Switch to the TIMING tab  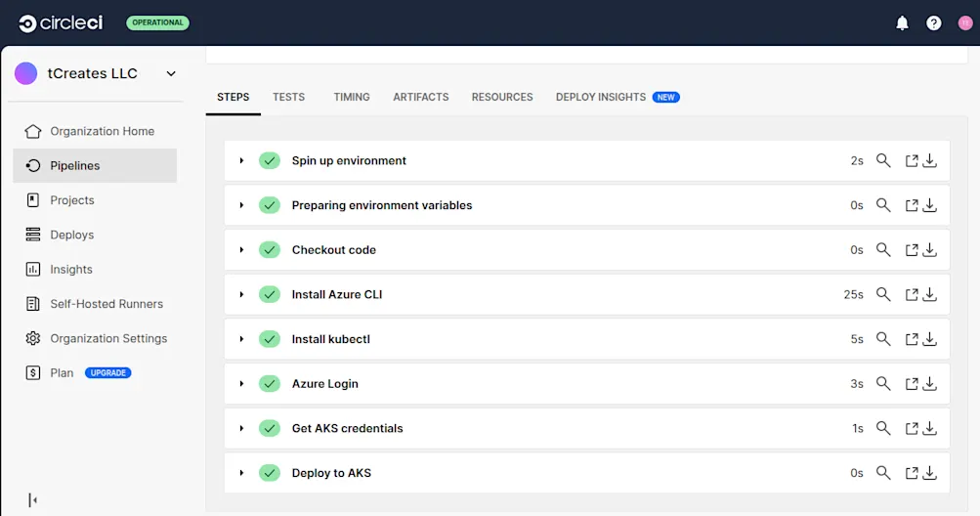pos(351,97)
